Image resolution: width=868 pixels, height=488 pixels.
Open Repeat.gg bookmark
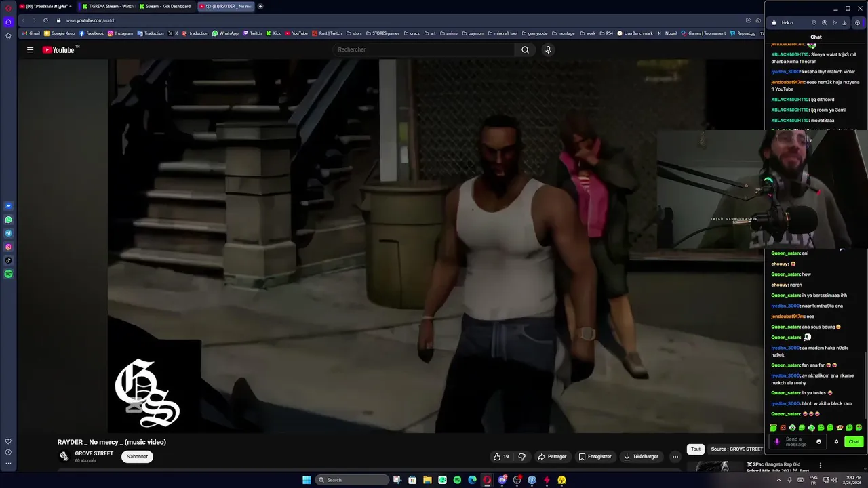click(x=743, y=33)
